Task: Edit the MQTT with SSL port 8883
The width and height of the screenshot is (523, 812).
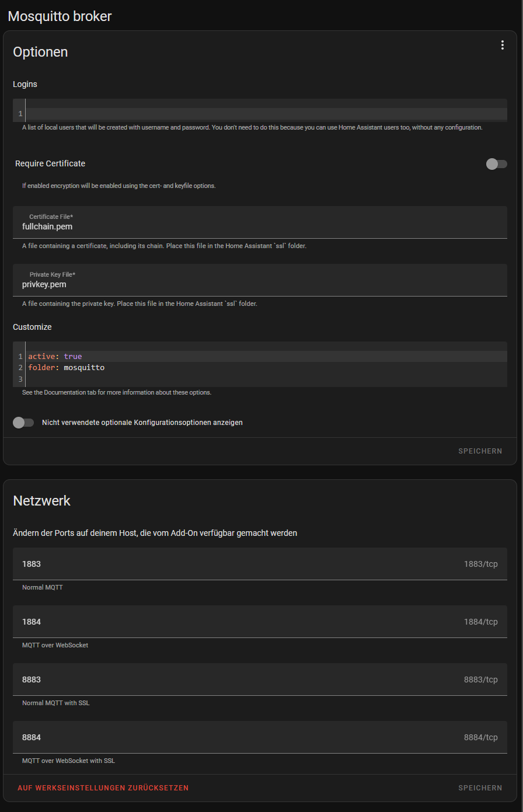Action: (233, 679)
